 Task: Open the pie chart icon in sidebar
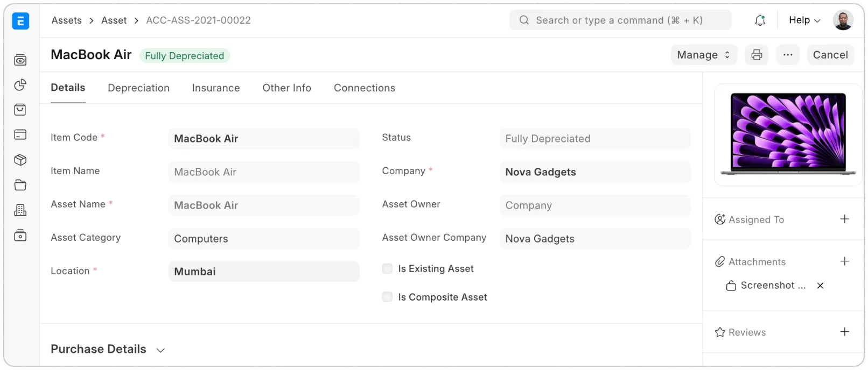[20, 85]
